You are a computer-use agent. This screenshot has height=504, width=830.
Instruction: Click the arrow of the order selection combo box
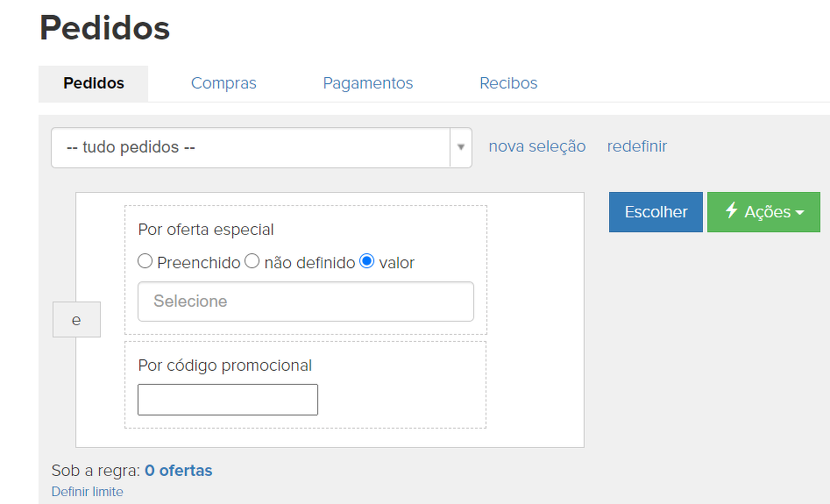[461, 147]
